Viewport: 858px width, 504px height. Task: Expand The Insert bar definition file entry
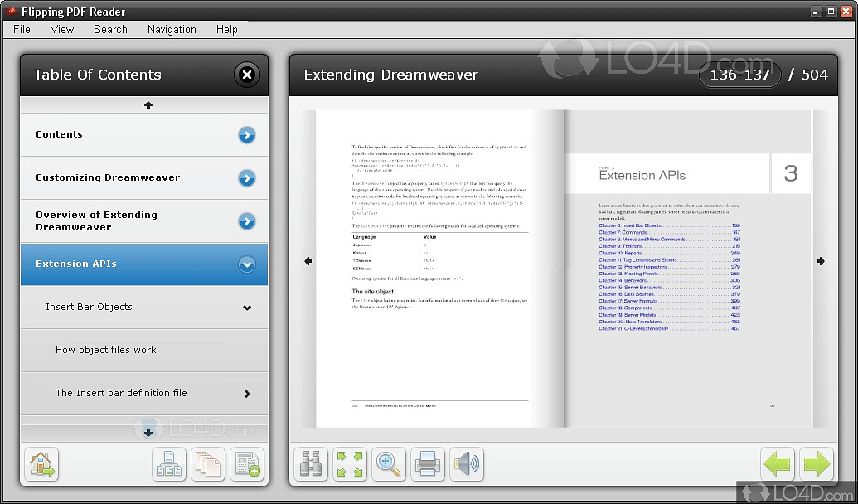(x=247, y=394)
